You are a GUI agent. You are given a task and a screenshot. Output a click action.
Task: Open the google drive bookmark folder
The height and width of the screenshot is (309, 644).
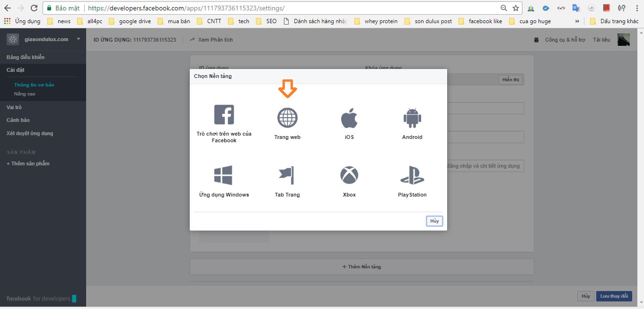(130, 21)
